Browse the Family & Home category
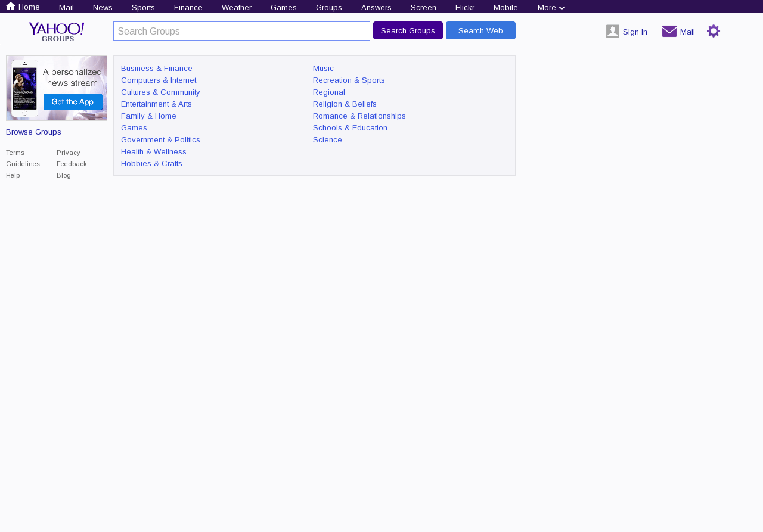 (148, 116)
